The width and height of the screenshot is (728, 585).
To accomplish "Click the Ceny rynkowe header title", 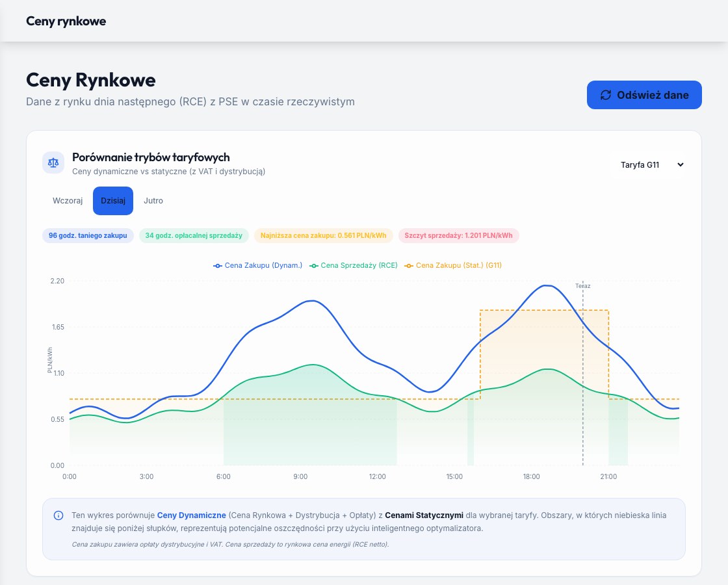I will point(66,21).
